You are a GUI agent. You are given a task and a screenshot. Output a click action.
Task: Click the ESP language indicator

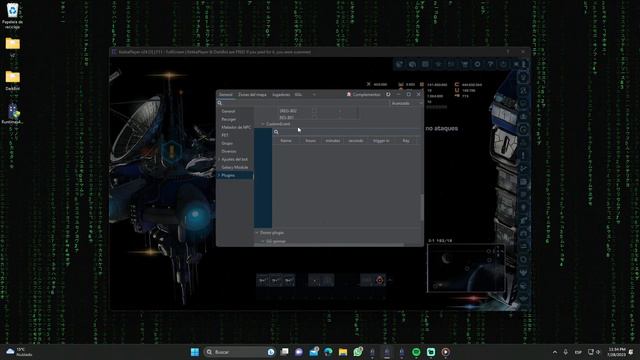(x=578, y=352)
